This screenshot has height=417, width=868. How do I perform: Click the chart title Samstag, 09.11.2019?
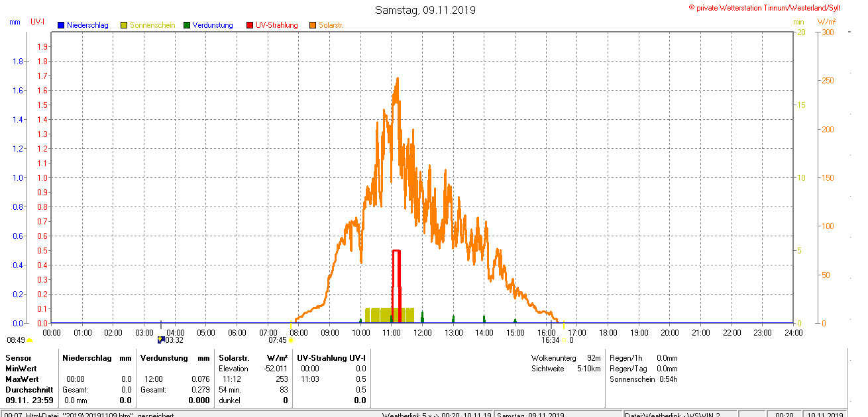[425, 10]
